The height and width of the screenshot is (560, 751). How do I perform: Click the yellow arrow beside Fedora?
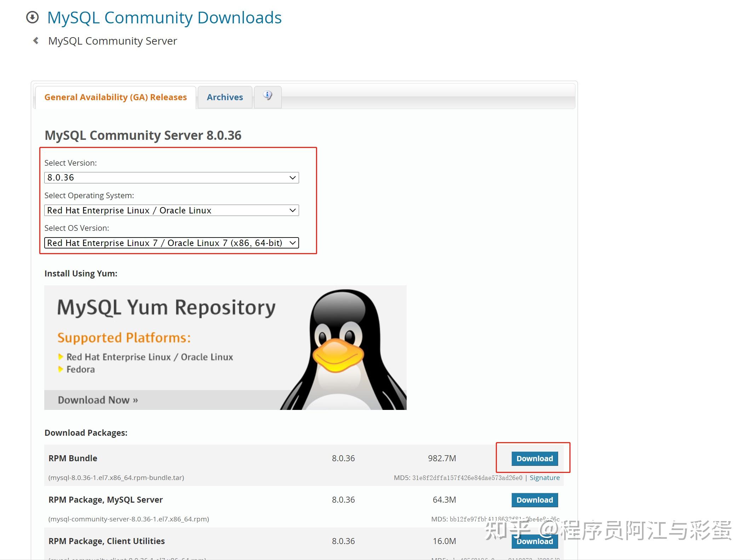coord(61,369)
